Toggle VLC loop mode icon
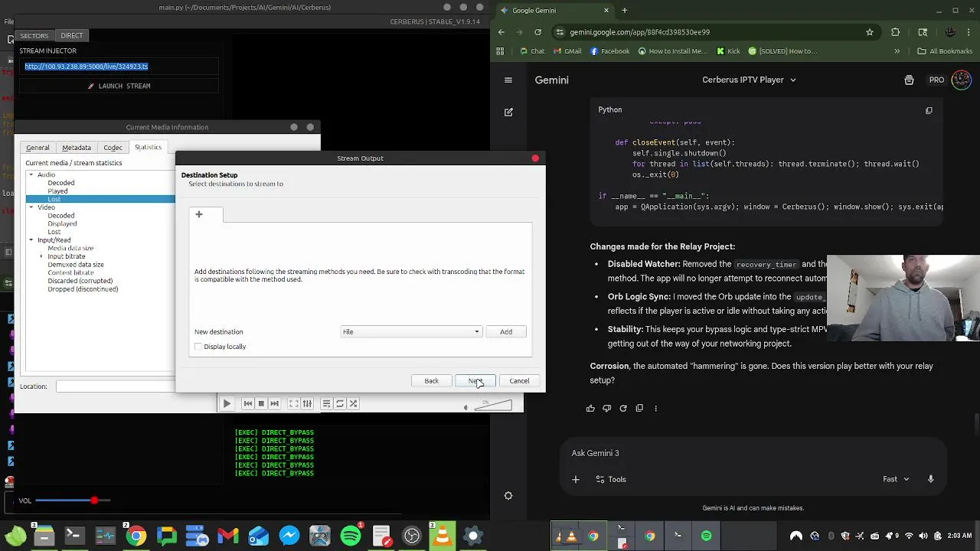The width and height of the screenshot is (980, 551). coord(340,403)
